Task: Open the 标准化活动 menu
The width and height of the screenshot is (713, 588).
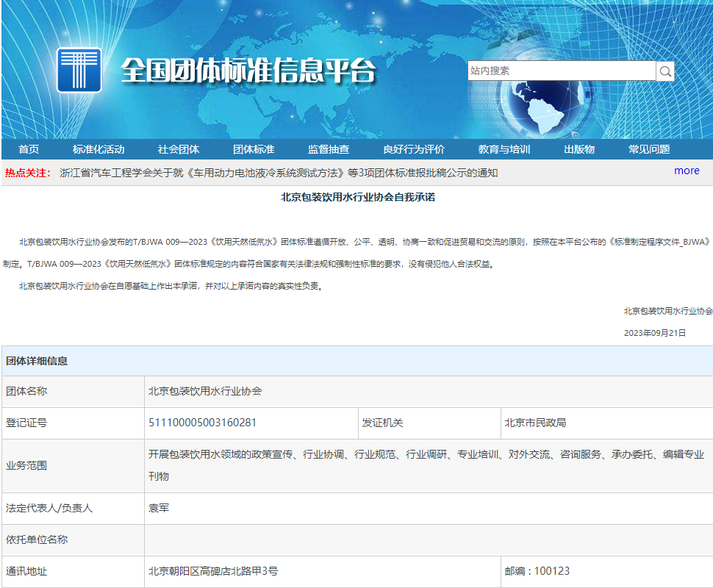Action: [98, 149]
